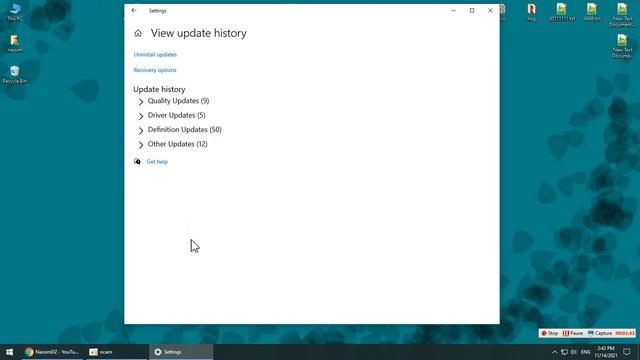Select the This PC desktop icon
The image size is (640, 360).
pos(15,12)
